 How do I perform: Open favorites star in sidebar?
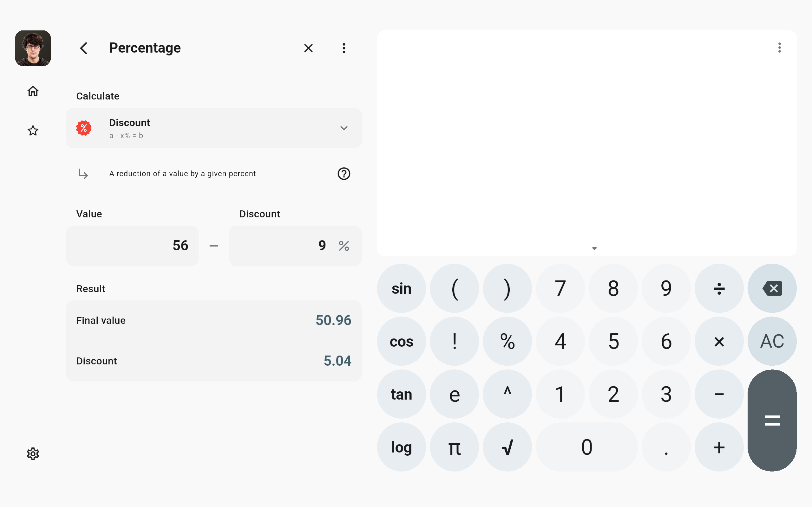tap(33, 131)
